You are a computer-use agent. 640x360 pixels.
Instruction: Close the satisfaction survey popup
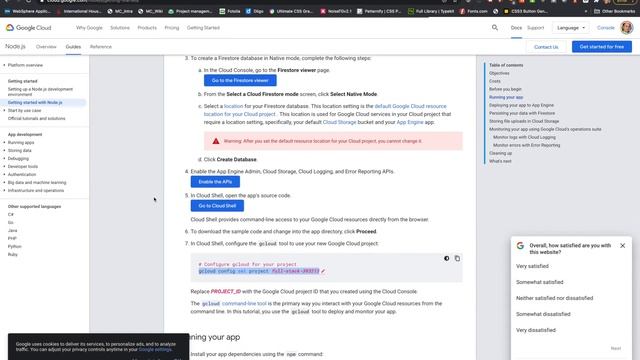pyautogui.click(x=622, y=245)
